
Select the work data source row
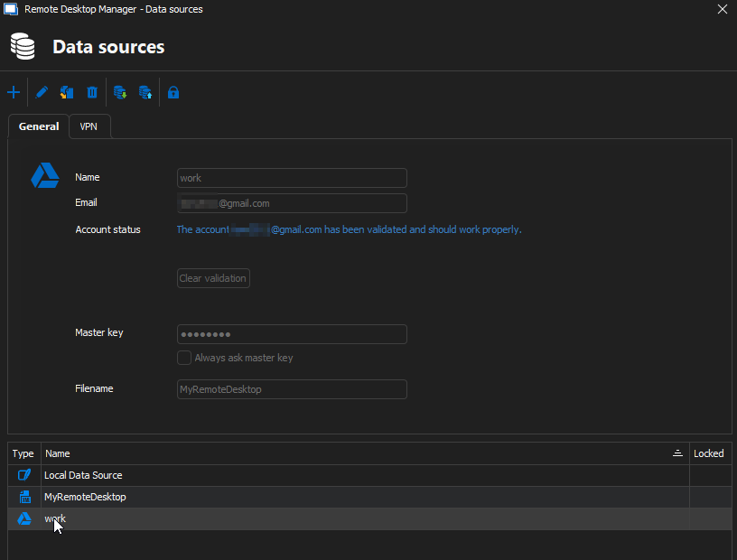[369, 518]
